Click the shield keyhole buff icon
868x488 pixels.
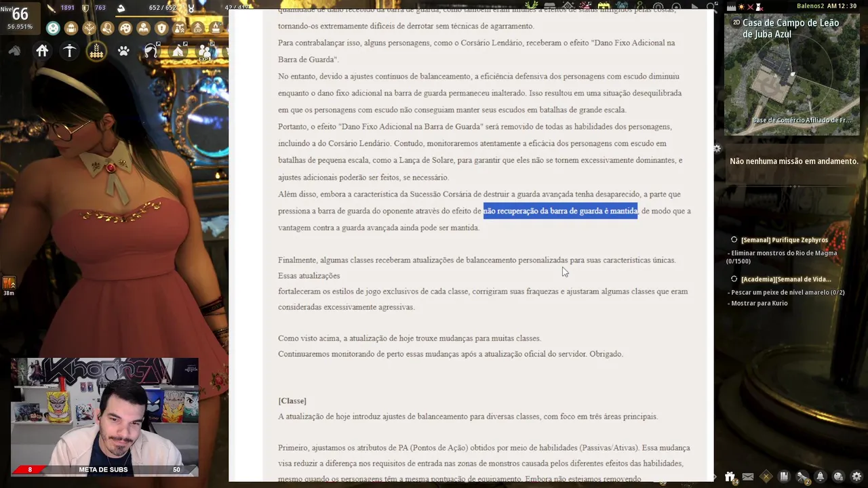[x=161, y=28]
